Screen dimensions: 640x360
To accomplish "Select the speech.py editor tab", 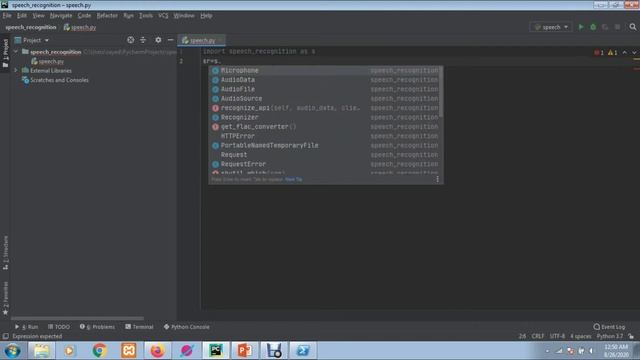I will 201,40.
